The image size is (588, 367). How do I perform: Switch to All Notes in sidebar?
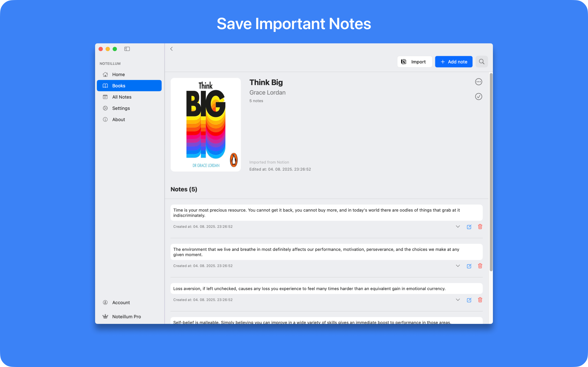[122, 97]
